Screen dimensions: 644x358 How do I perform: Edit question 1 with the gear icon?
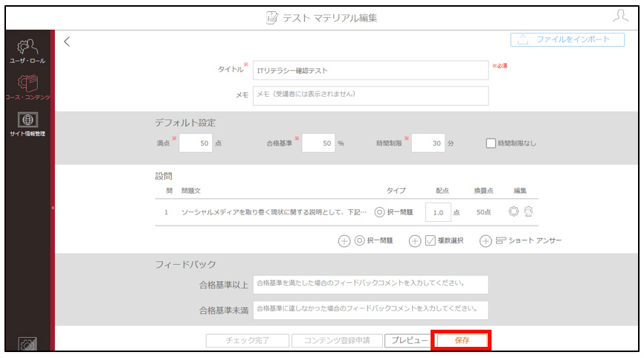coord(513,211)
